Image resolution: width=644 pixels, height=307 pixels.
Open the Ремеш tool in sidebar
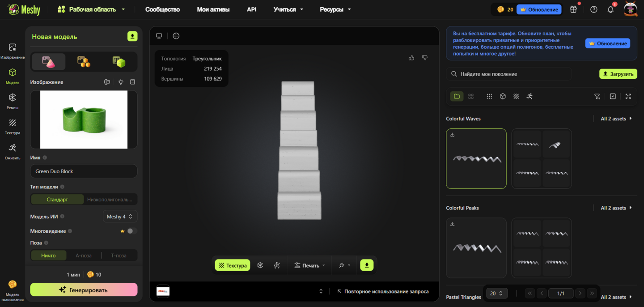coord(13,101)
